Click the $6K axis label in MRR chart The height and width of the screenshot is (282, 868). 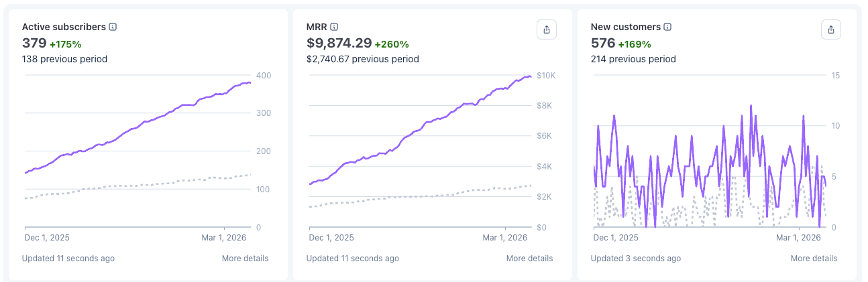(x=544, y=136)
